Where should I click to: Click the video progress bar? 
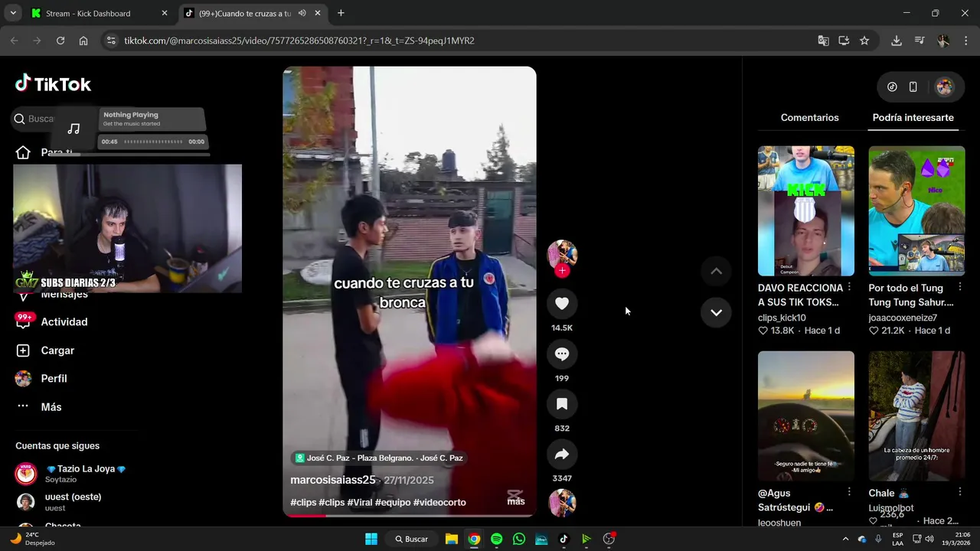click(x=410, y=515)
